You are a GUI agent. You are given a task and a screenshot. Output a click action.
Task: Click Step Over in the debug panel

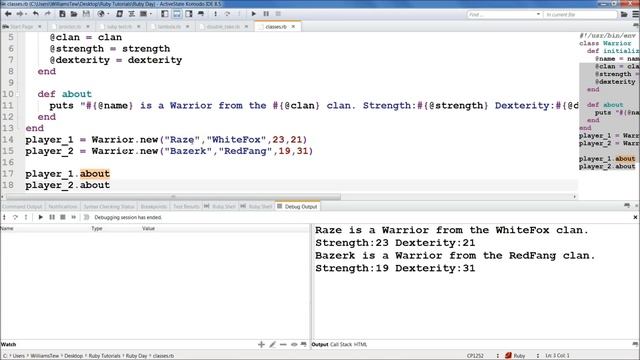pos(15,218)
